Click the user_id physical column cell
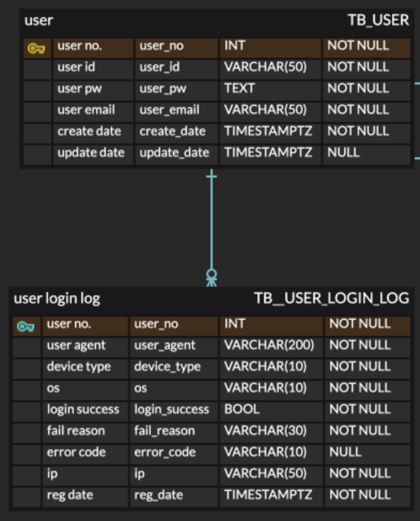420x521 pixels. [x=177, y=70]
